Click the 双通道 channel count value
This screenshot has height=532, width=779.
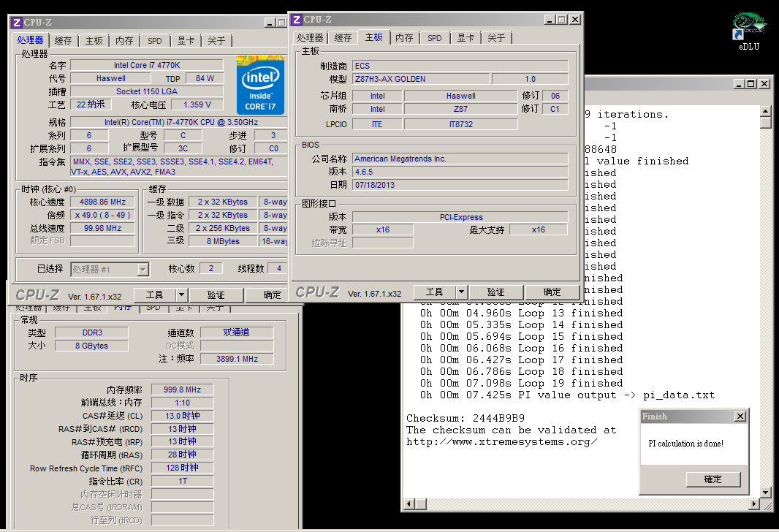pyautogui.click(x=236, y=332)
